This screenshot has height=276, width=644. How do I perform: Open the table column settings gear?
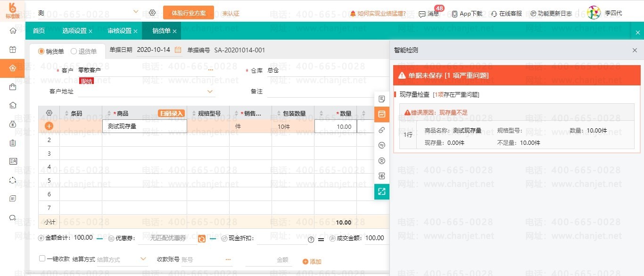tap(49, 113)
